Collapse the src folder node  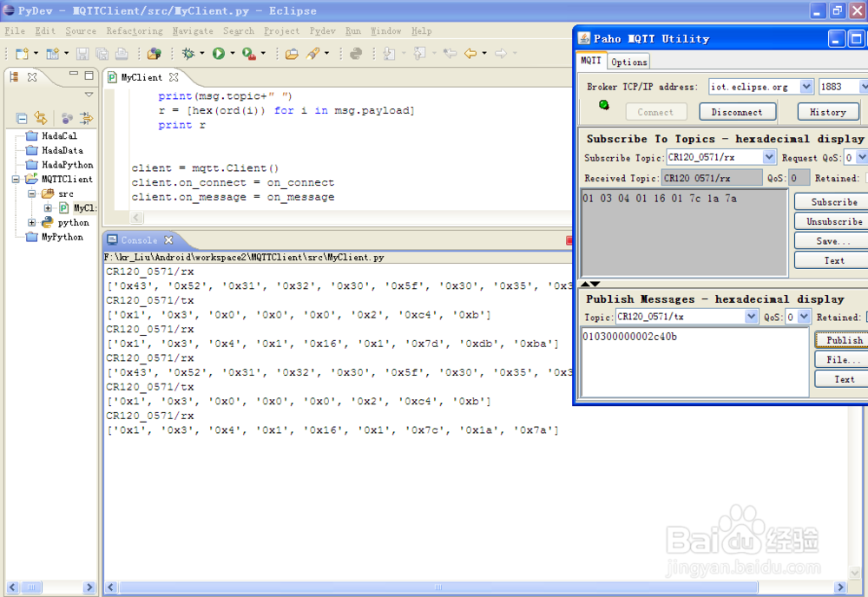tap(31, 194)
